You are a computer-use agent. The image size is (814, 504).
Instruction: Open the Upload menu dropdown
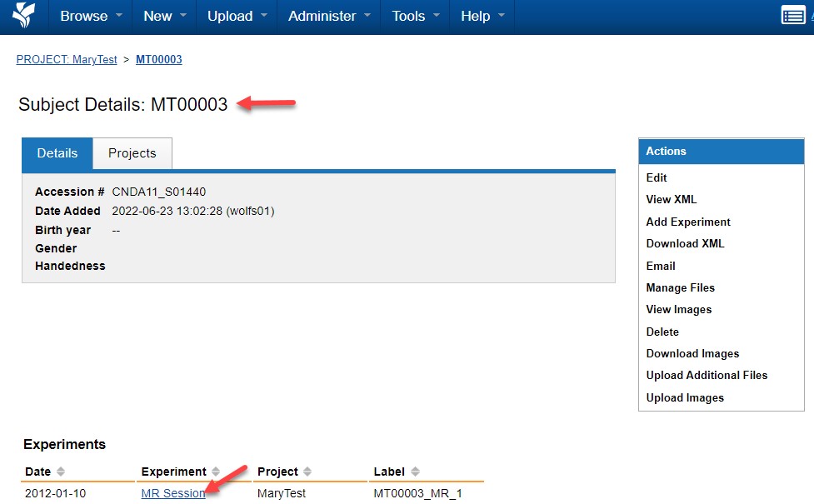(230, 16)
